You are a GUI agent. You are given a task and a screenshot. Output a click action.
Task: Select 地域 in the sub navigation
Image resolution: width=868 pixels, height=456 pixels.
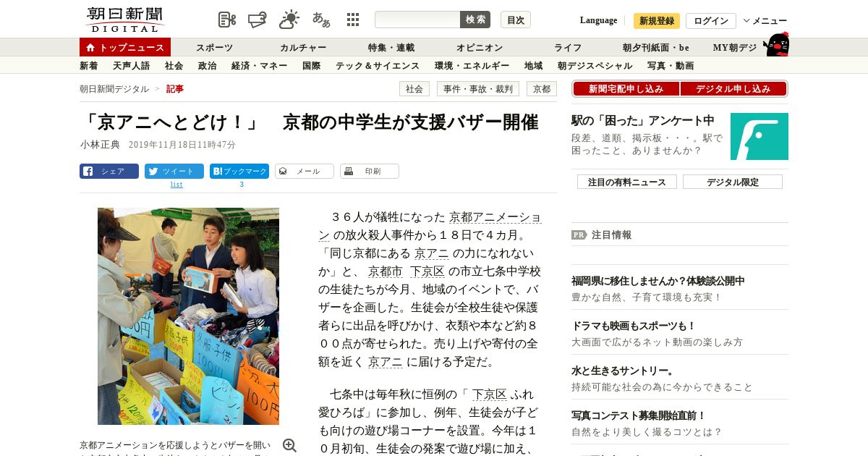(534, 66)
